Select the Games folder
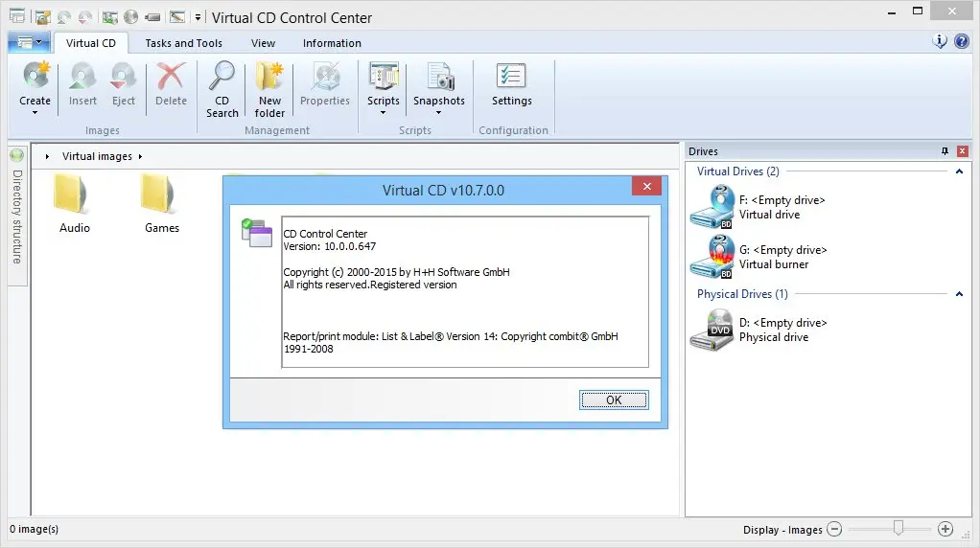Image resolution: width=980 pixels, height=548 pixels. pos(162,204)
